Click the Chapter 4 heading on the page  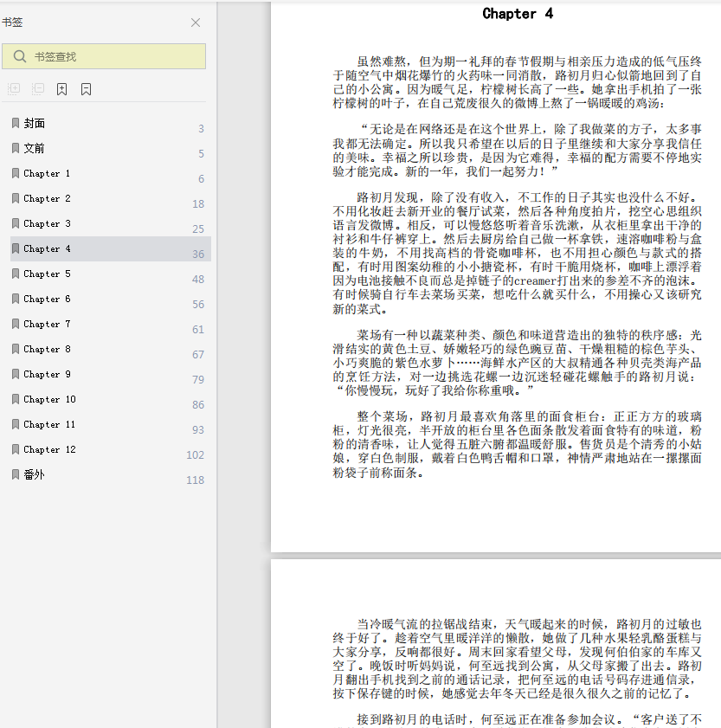(x=518, y=14)
